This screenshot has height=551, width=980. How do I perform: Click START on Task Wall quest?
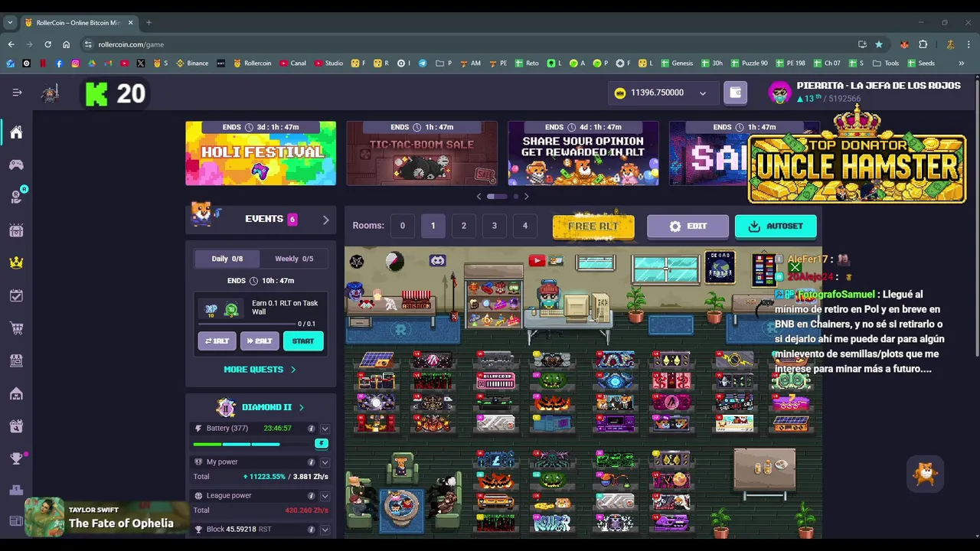[303, 341]
